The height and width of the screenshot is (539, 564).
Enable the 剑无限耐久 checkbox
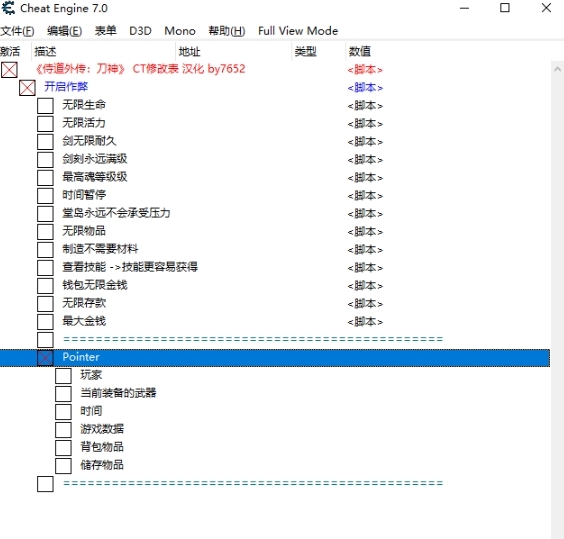pos(45,141)
